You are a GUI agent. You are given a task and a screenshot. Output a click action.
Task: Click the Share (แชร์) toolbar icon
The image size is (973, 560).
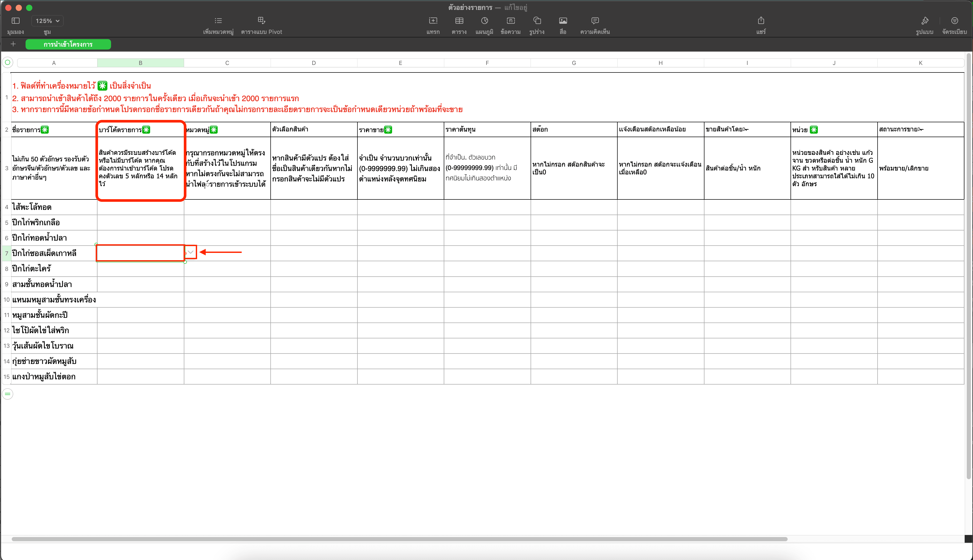pyautogui.click(x=761, y=21)
